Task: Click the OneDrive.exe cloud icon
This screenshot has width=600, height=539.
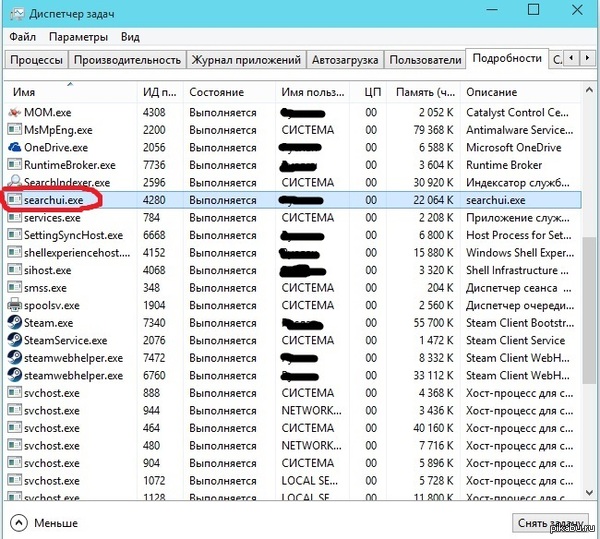Action: pyautogui.click(x=14, y=147)
